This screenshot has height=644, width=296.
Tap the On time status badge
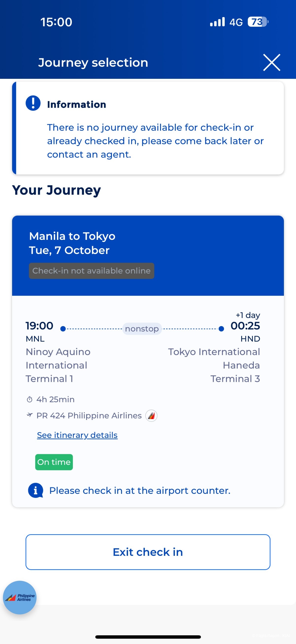(54, 462)
